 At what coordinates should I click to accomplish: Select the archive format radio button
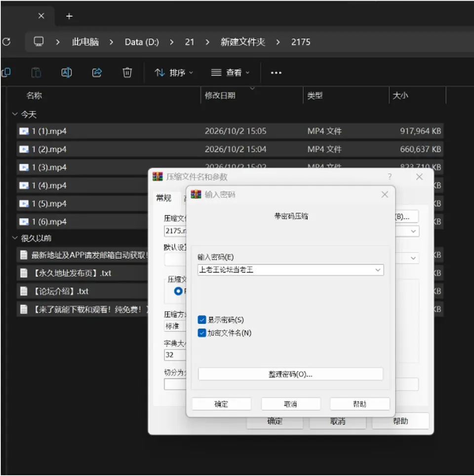click(x=178, y=291)
